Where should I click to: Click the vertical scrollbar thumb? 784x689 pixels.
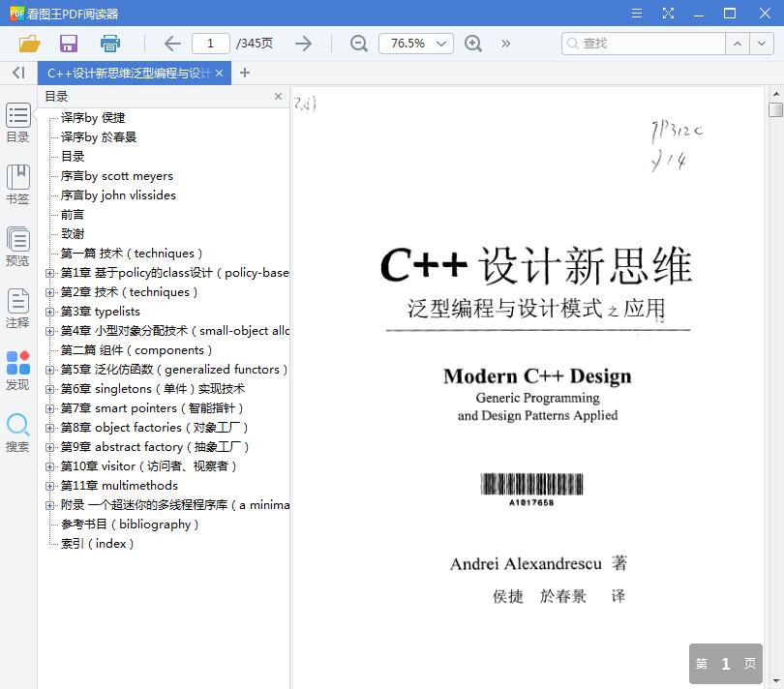[775, 109]
